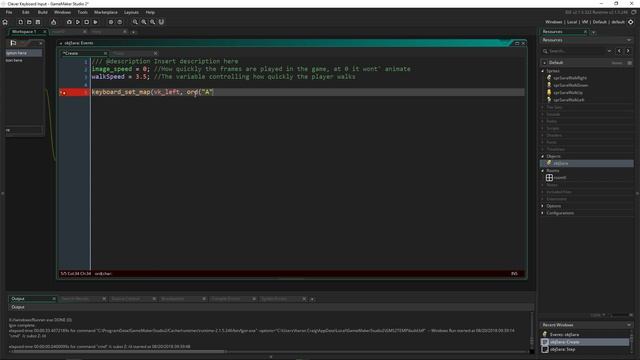Open the Marketplace menu
Image resolution: width=640 pixels, height=360 pixels.
point(106,12)
